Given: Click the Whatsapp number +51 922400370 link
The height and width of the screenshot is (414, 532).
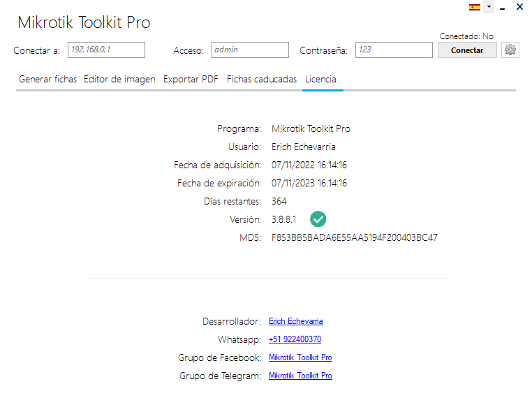Looking at the screenshot, I should tap(295, 339).
